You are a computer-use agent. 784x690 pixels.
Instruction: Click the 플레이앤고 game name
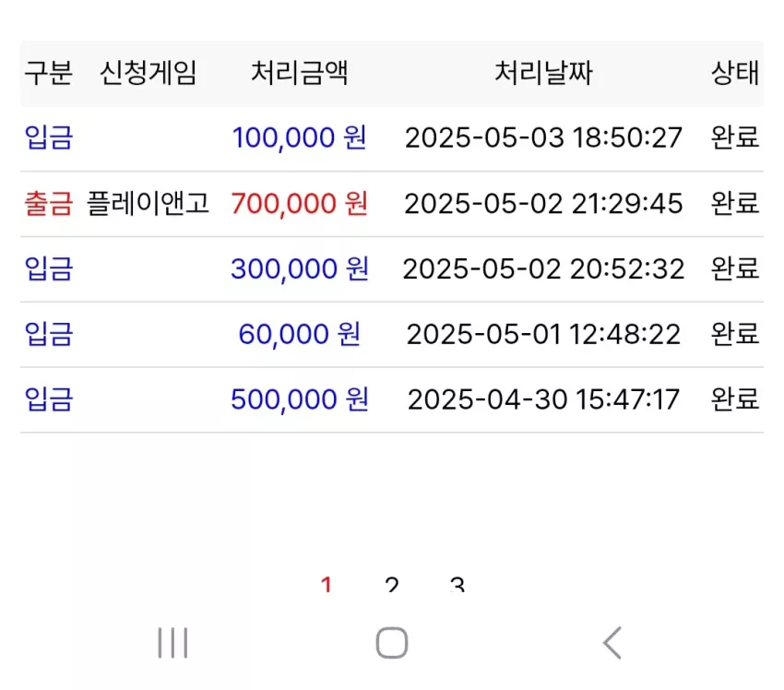[x=148, y=203]
